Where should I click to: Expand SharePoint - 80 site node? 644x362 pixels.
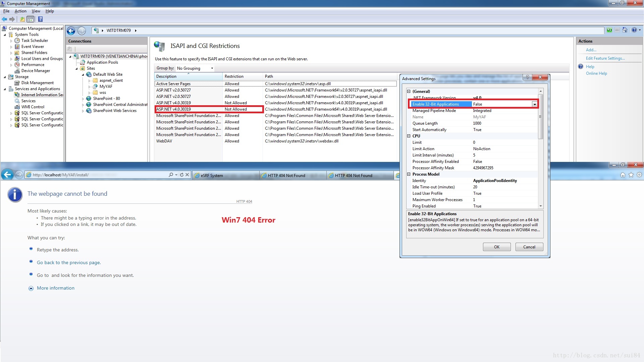pyautogui.click(x=83, y=99)
